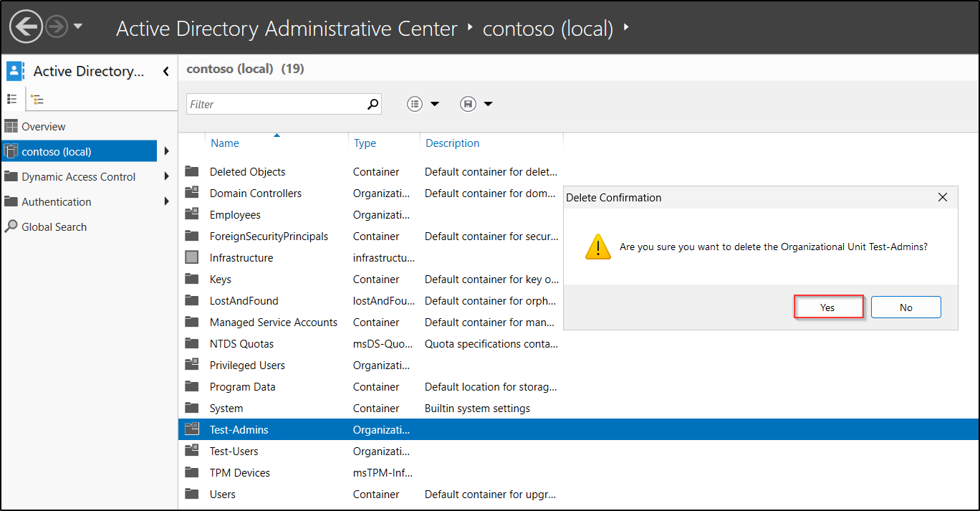Confirm deletion by clicking Yes
Image resolution: width=980 pixels, height=511 pixels.
[828, 307]
